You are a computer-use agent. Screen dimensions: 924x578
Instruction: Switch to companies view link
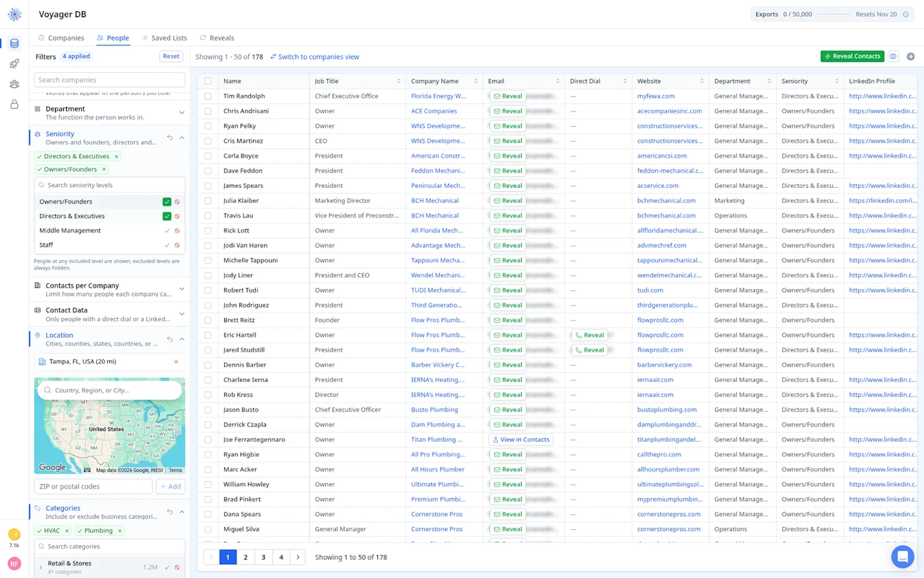pos(315,57)
